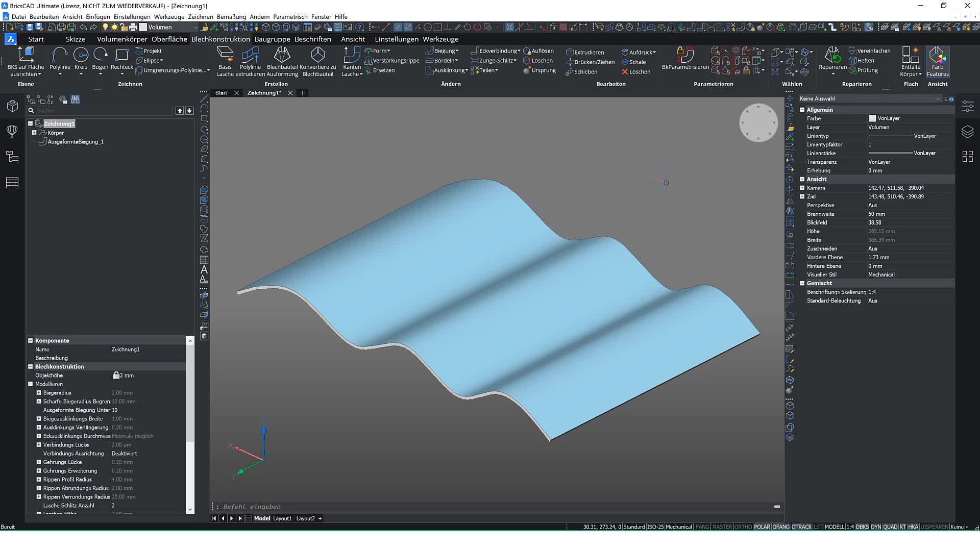Toggle QUAD in status bar
Image resolution: width=980 pixels, height=551 pixels.
[x=890, y=527]
